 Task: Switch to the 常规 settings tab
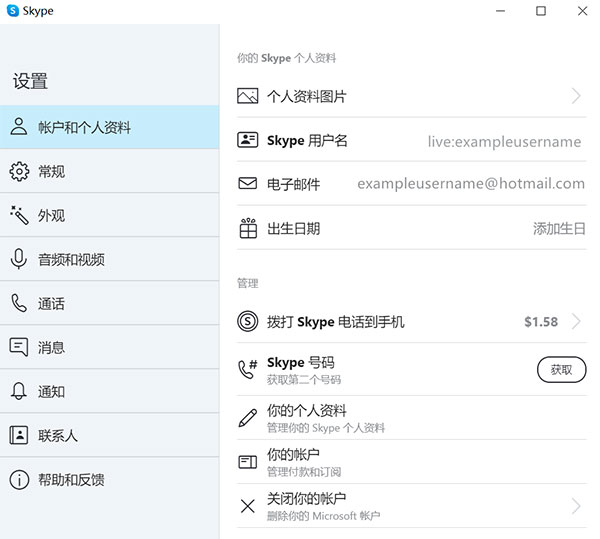(109, 171)
